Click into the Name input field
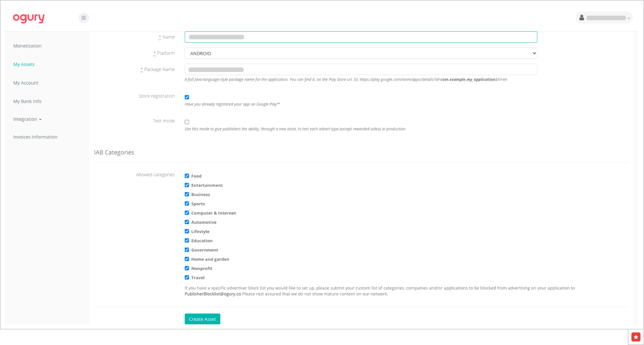The image size is (644, 345). point(361,37)
